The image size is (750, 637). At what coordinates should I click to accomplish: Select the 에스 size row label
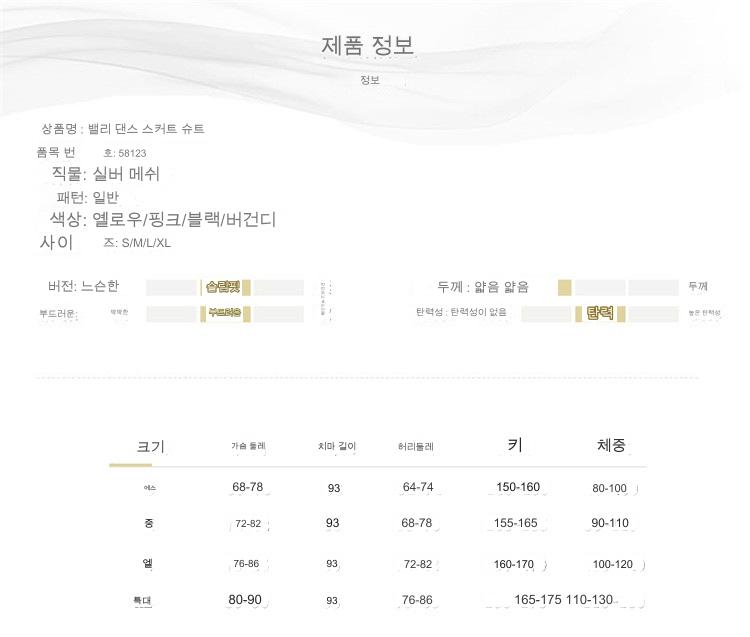149,489
